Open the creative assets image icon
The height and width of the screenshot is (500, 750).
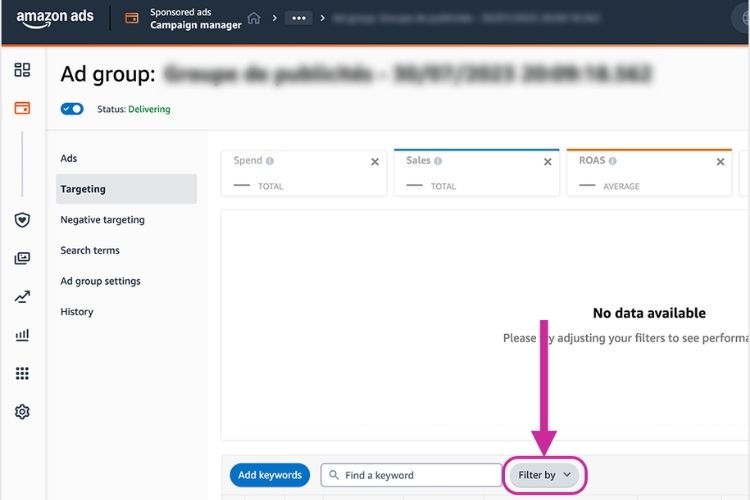[x=22, y=258]
